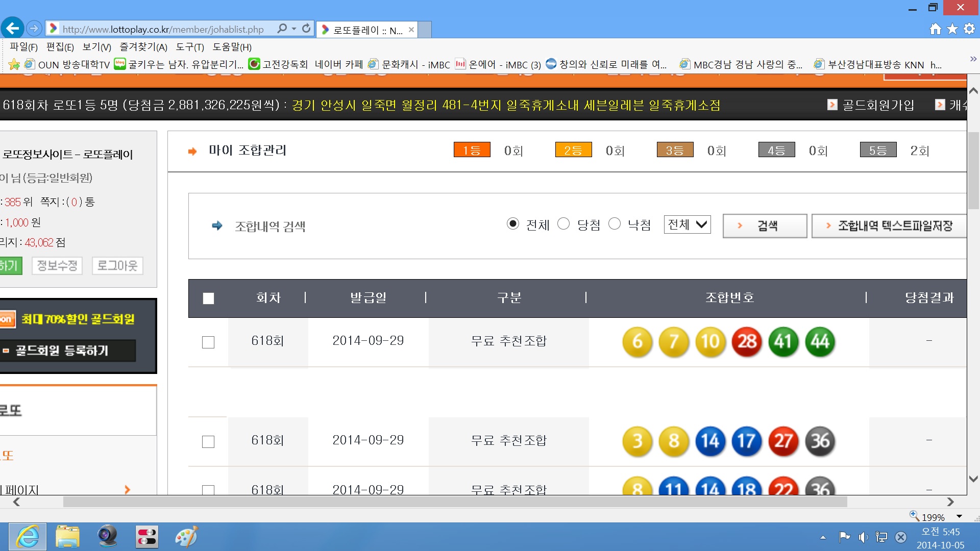
Task: Select the 낙첨 radio button
Action: 615,224
